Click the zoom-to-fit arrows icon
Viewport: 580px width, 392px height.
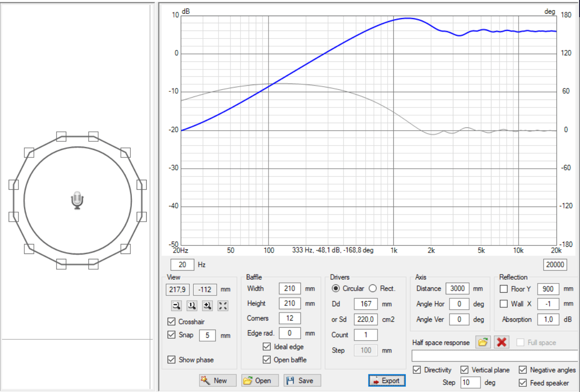[x=223, y=306]
